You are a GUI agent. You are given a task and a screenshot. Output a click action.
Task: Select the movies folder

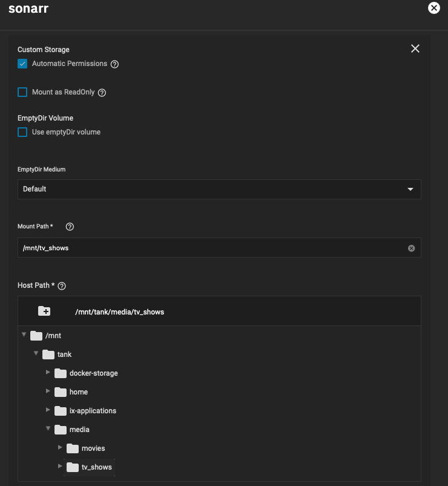click(86, 448)
